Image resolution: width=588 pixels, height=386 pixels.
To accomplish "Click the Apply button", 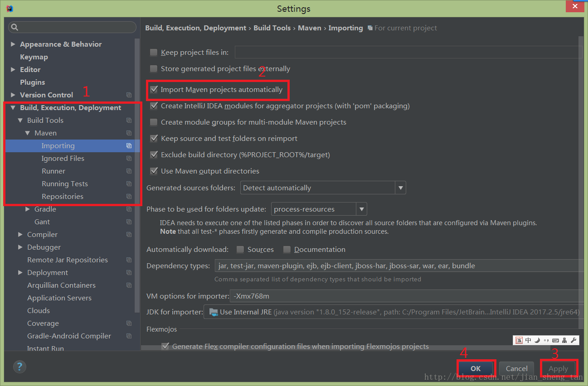I will [558, 368].
